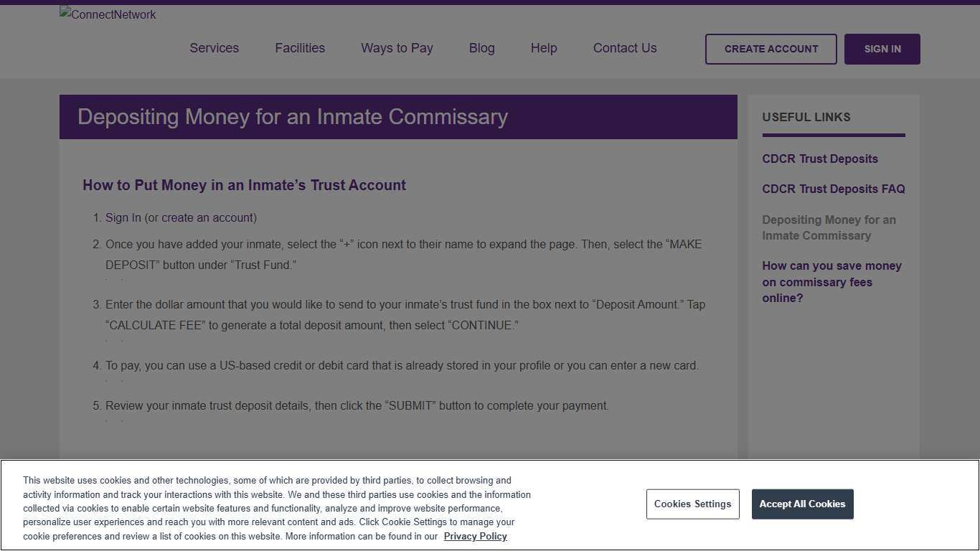Navigate to the Blog page
The width and height of the screenshot is (980, 551).
481,48
